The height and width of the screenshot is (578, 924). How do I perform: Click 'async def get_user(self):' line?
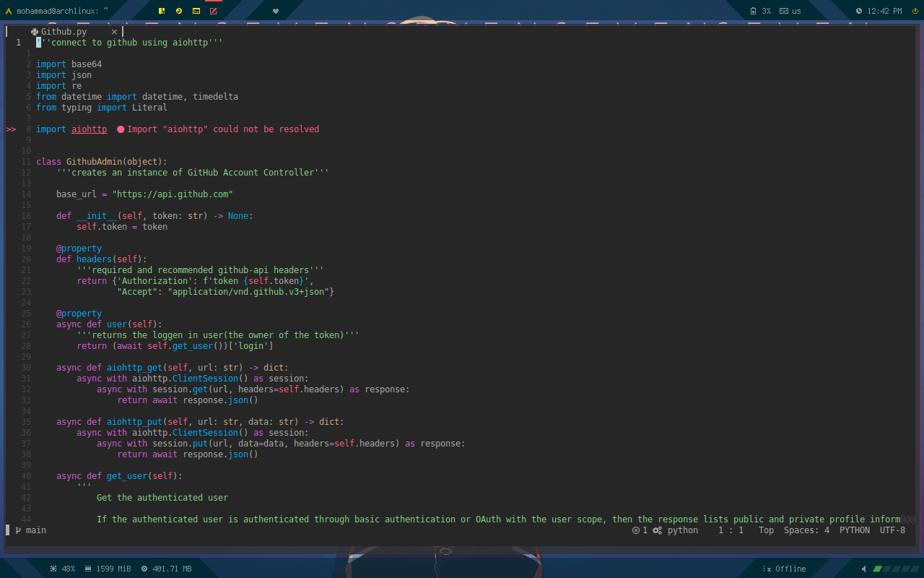point(120,476)
